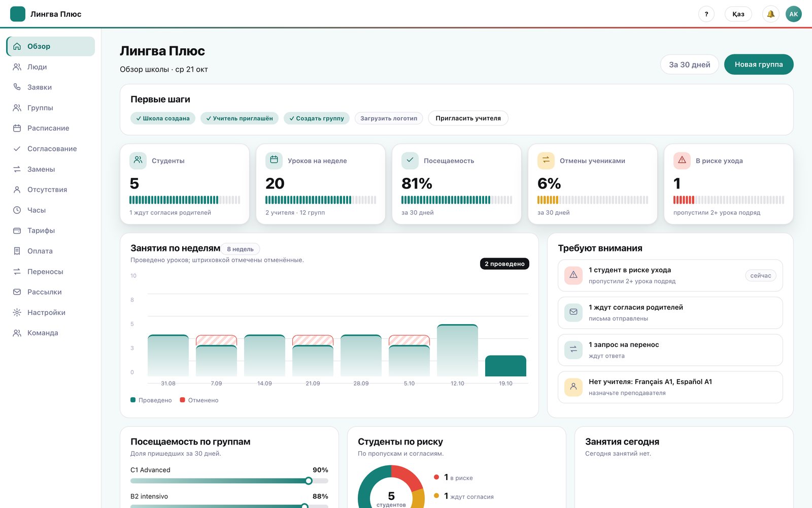Select Отсутствия in the sidebar
812x508 pixels.
tap(51, 189)
